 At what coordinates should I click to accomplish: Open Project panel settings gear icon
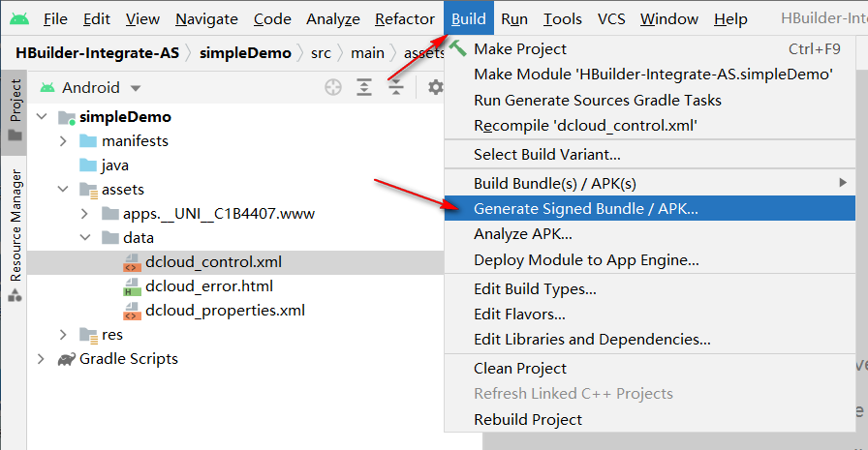pos(436,87)
